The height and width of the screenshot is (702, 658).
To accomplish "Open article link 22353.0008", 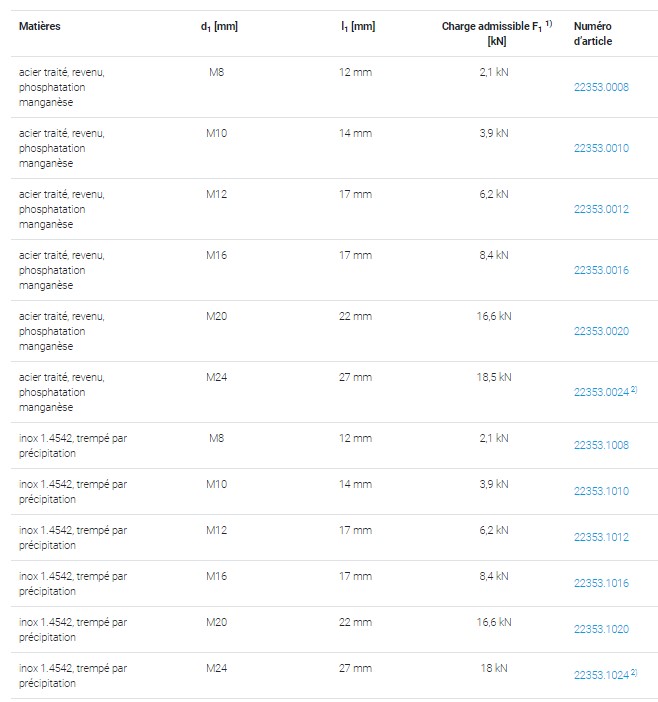I will click(x=601, y=87).
